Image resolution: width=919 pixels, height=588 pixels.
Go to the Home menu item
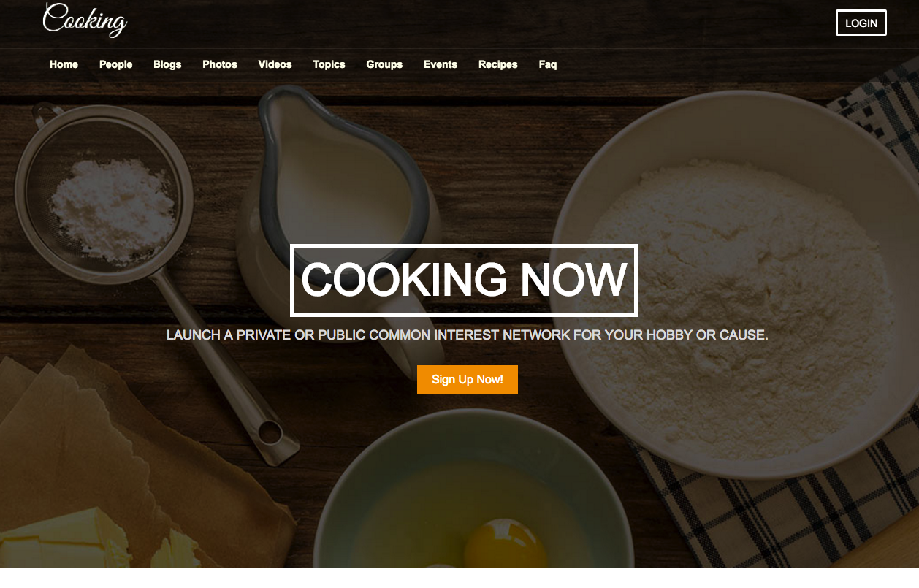click(64, 64)
